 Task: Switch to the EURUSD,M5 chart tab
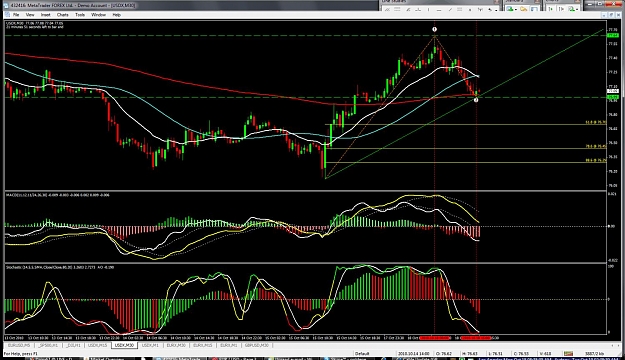point(19,345)
